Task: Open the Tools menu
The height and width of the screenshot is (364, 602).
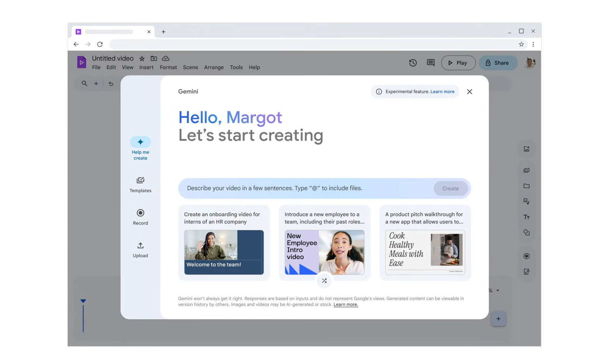Action: (x=236, y=67)
